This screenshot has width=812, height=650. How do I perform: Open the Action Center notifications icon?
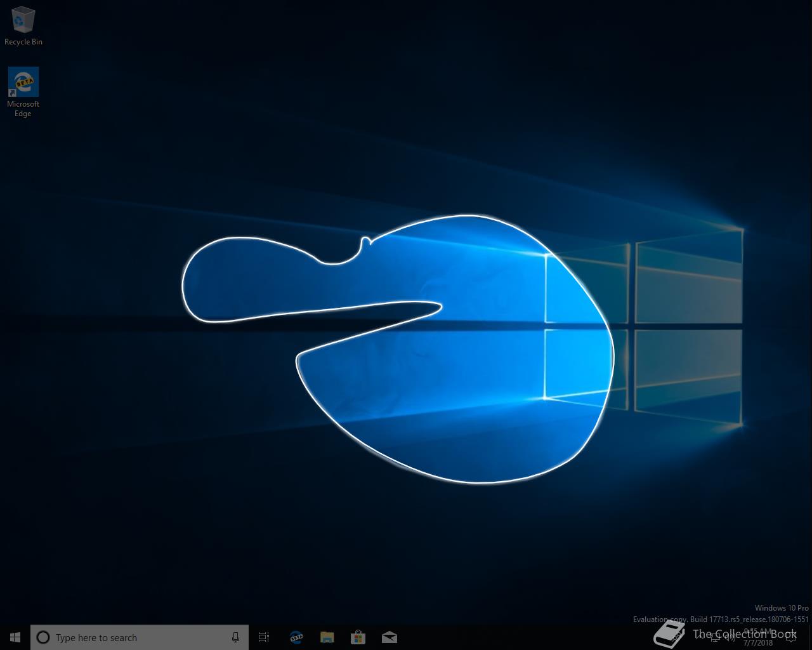coord(791,637)
